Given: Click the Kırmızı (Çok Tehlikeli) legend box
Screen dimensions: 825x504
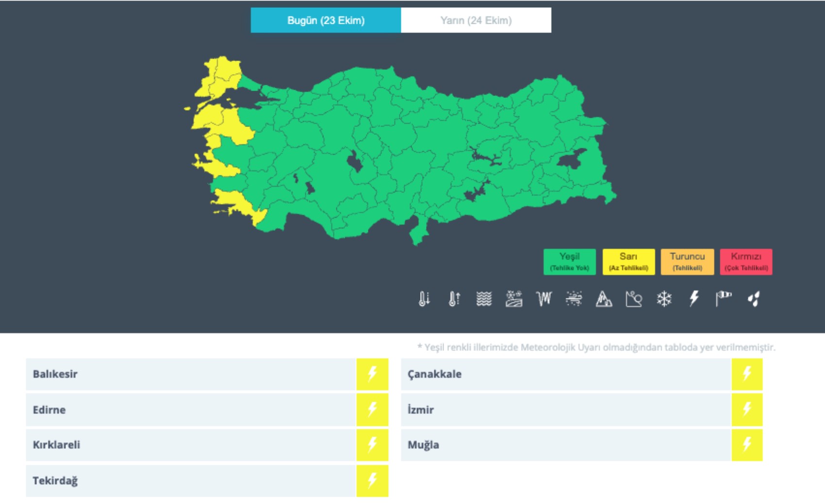Looking at the screenshot, I should (x=746, y=262).
